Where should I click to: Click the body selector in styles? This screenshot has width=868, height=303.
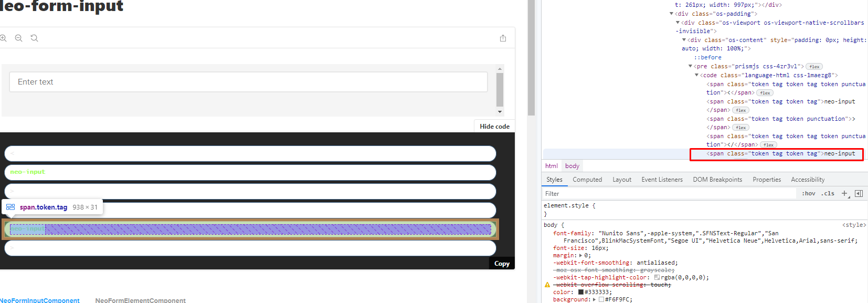(x=551, y=225)
